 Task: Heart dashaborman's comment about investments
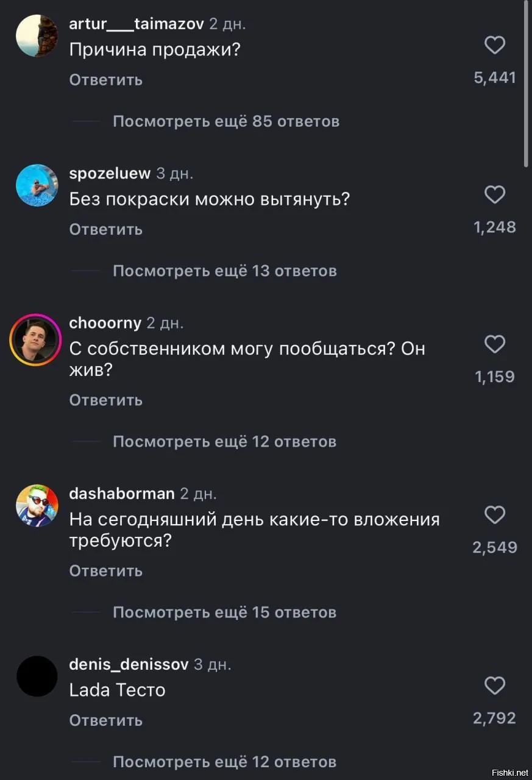tap(494, 515)
